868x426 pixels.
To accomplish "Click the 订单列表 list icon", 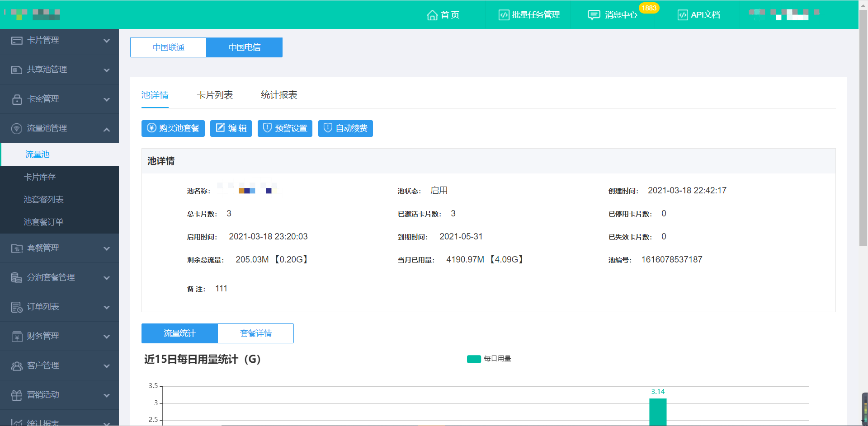I will (17, 307).
